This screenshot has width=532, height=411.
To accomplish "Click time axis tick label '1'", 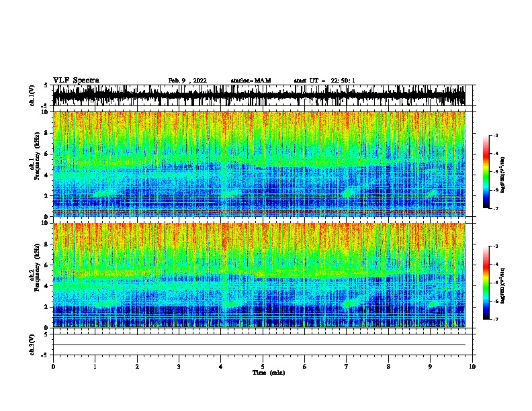I will (x=95, y=367).
